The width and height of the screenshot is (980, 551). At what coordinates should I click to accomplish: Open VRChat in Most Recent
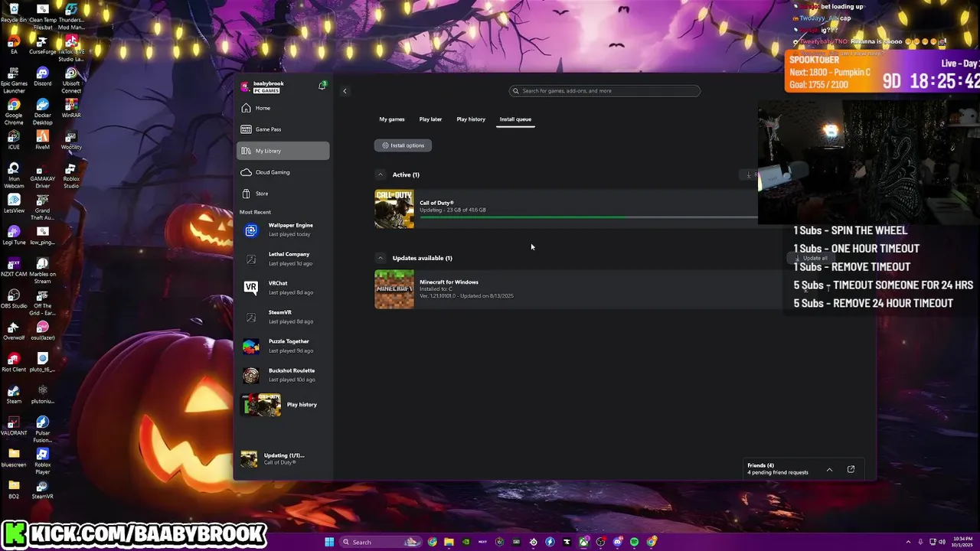[x=283, y=288]
